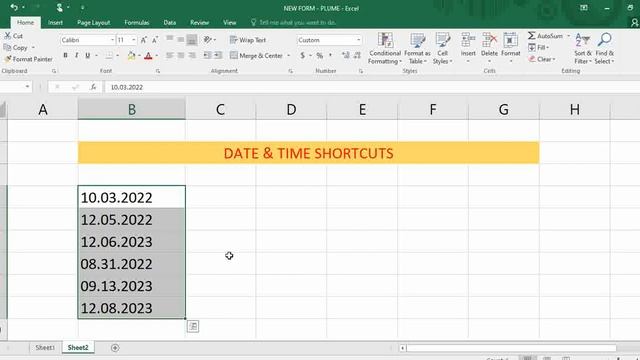
Task: Increase font size with the large A
Action: (x=144, y=40)
